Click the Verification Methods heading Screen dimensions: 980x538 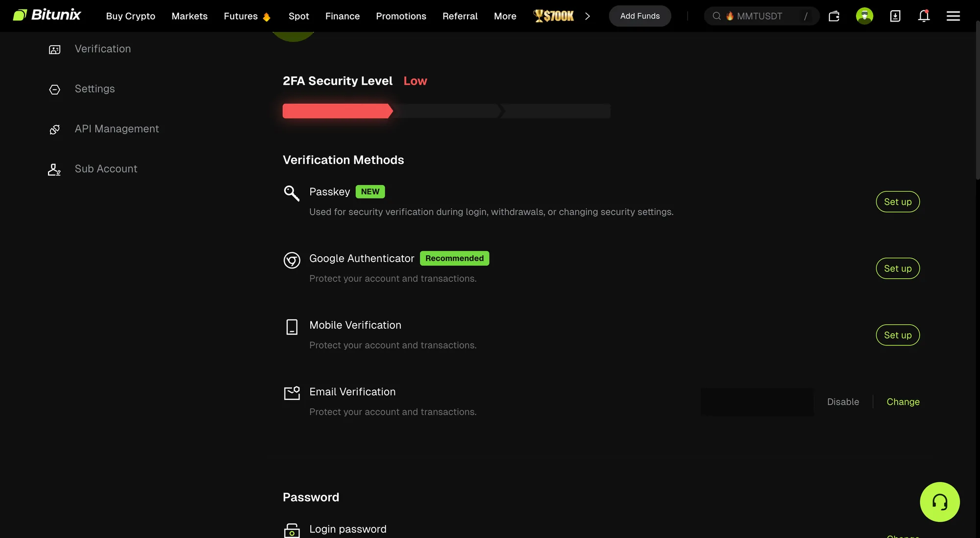pos(343,160)
